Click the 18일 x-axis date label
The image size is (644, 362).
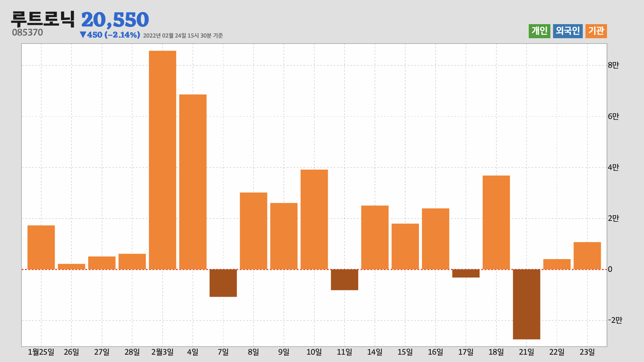(496, 352)
